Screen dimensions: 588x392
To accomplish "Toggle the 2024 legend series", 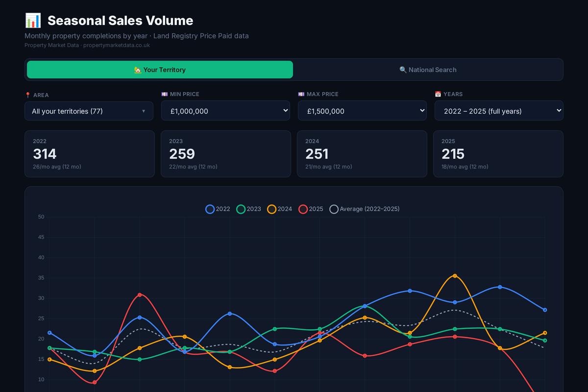I will [279, 209].
